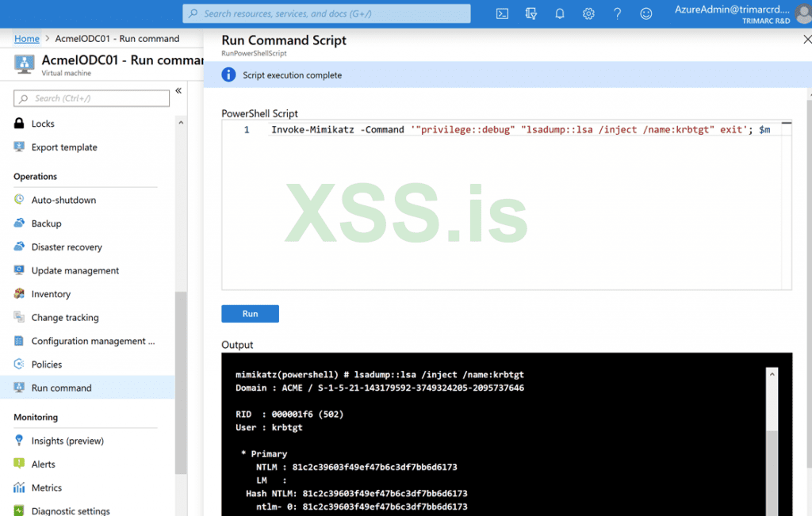Image resolution: width=812 pixels, height=516 pixels.
Task: Open Directory and subscription filter icon
Action: point(530,14)
